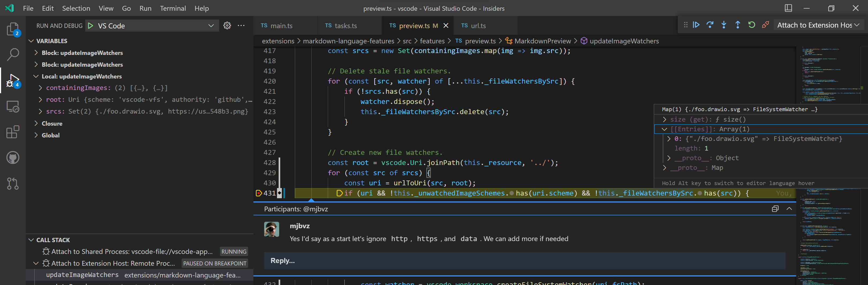Restart the debug session
868x285 pixels.
[751, 25]
